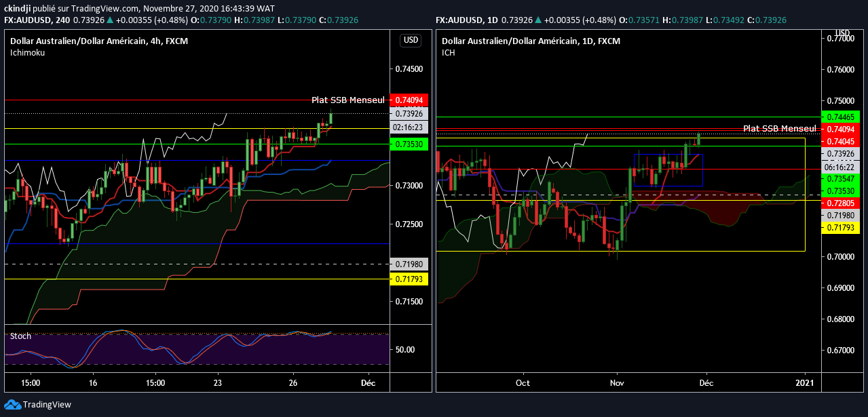This screenshot has width=868, height=417.
Task: Click the green 0.74465 price label
Action: click(840, 117)
